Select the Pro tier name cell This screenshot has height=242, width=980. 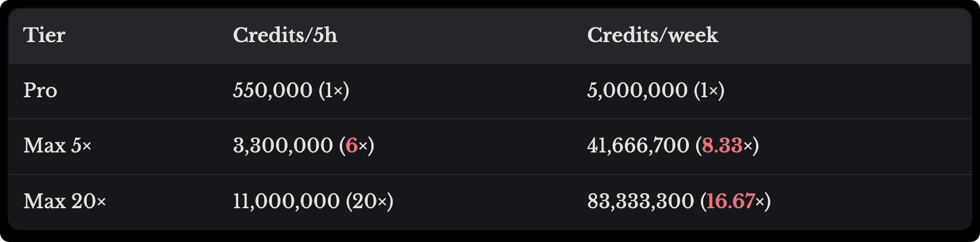pyautogui.click(x=40, y=91)
